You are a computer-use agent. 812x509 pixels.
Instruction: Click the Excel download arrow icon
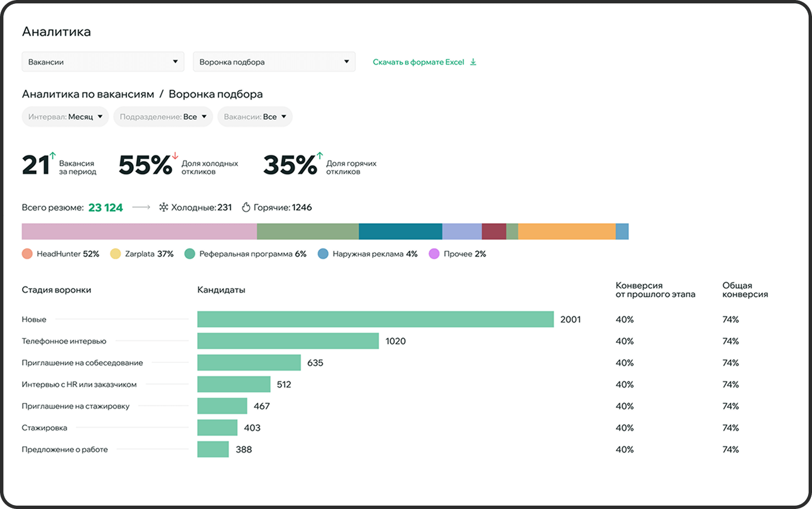click(473, 62)
